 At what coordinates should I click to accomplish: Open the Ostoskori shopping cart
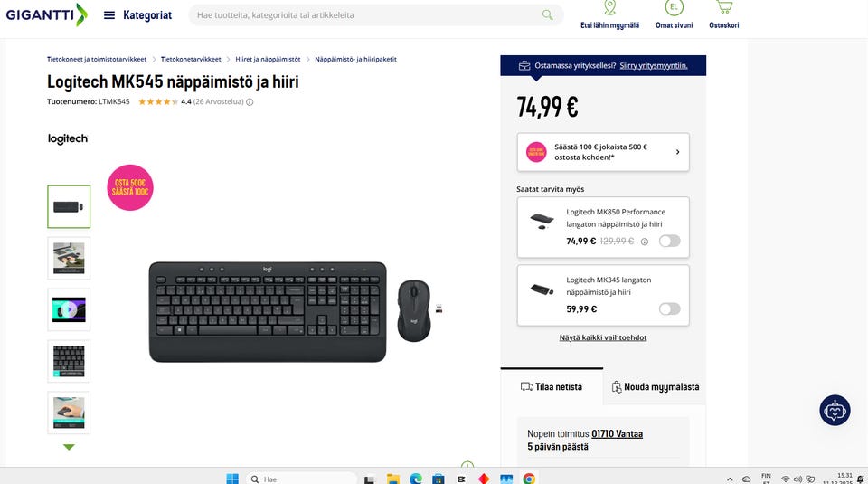coord(723,15)
